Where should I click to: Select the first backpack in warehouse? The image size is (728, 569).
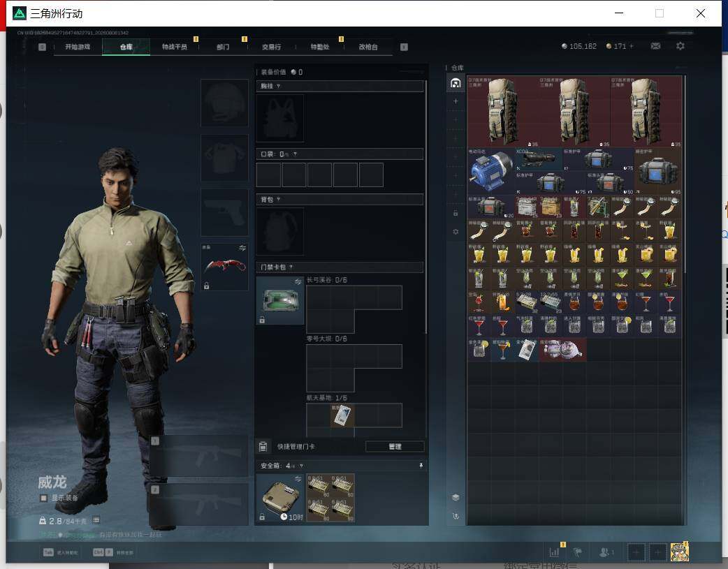click(503, 112)
